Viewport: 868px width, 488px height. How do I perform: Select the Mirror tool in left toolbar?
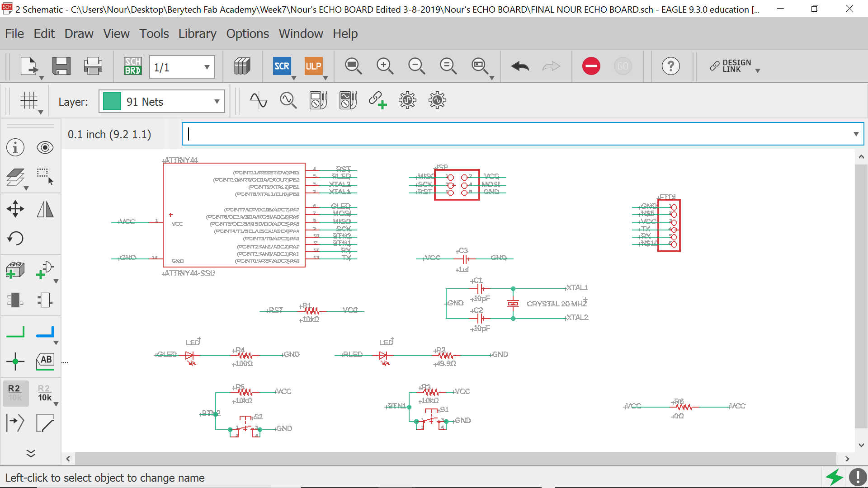pyautogui.click(x=45, y=209)
